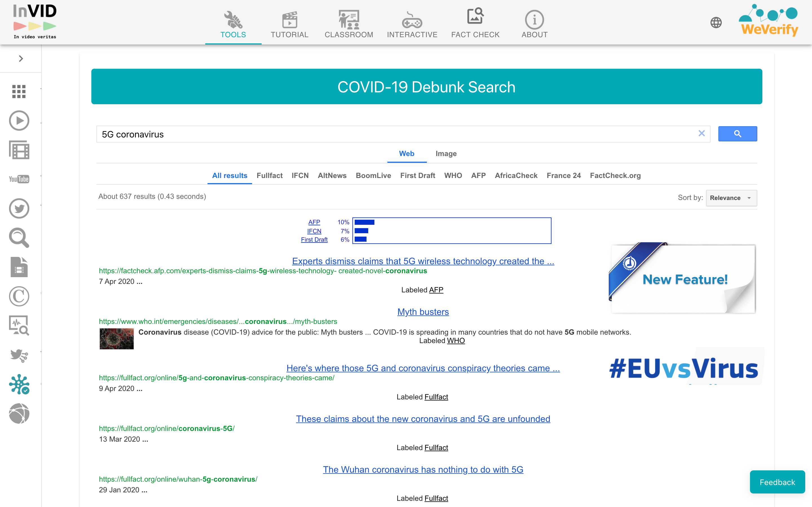Switch to the Image results tab

point(445,154)
